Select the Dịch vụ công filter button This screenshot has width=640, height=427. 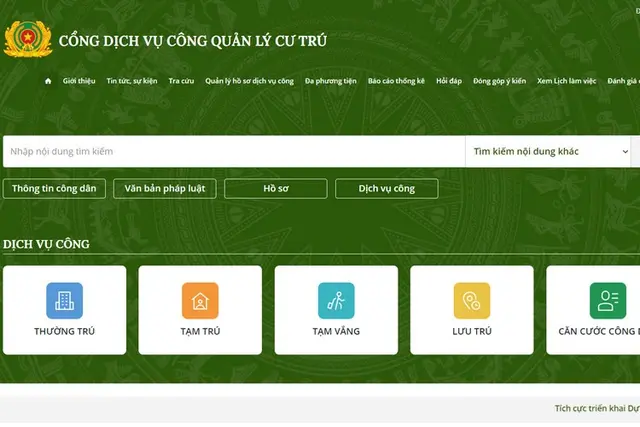tap(387, 189)
